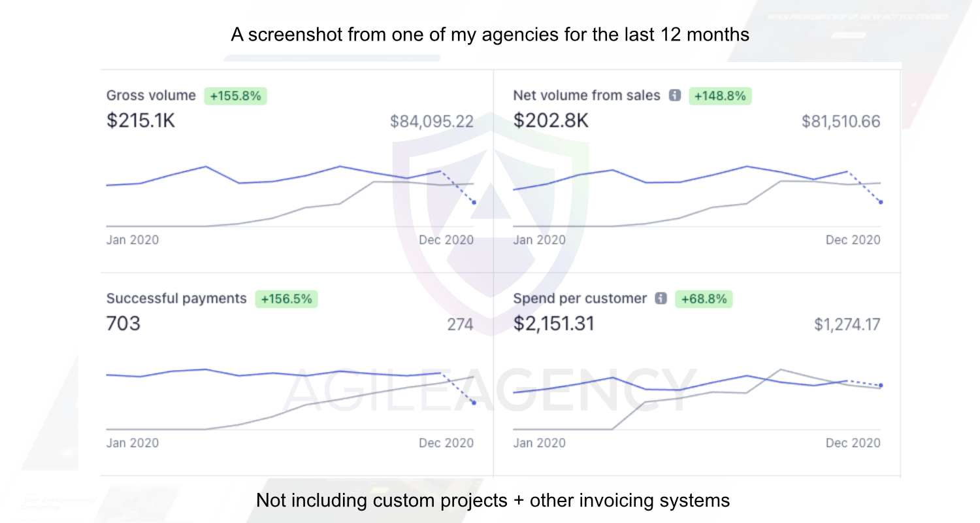Click the $1,274.17 previous spend value

coord(847,324)
